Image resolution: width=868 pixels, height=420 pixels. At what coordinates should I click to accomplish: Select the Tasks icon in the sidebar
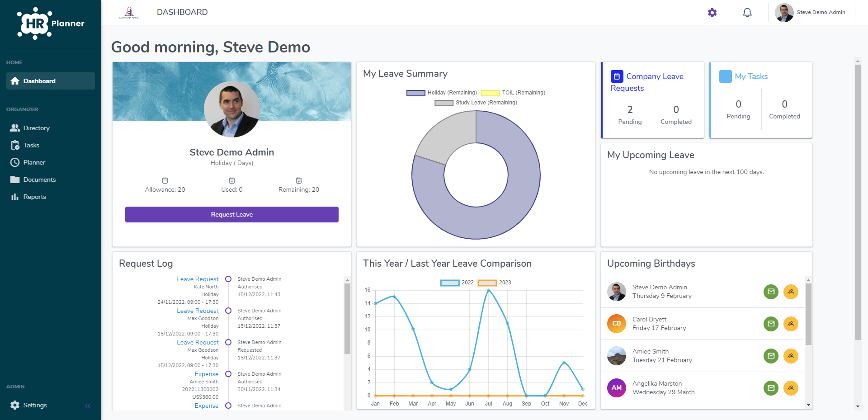pos(14,145)
